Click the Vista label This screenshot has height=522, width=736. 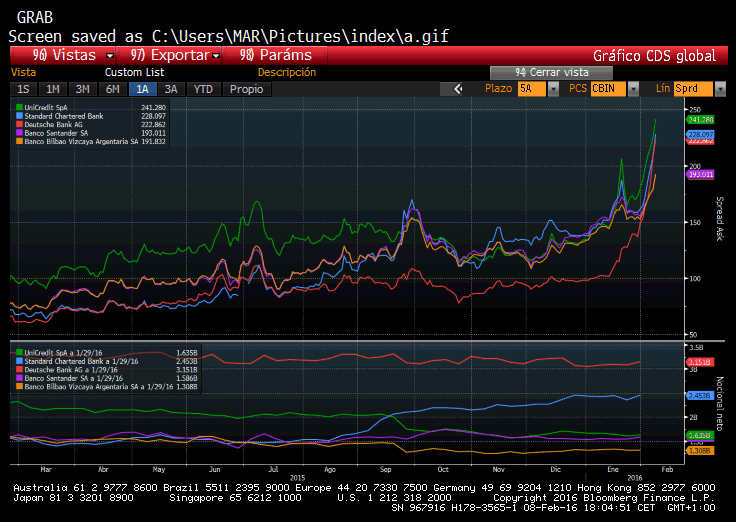pyautogui.click(x=23, y=72)
